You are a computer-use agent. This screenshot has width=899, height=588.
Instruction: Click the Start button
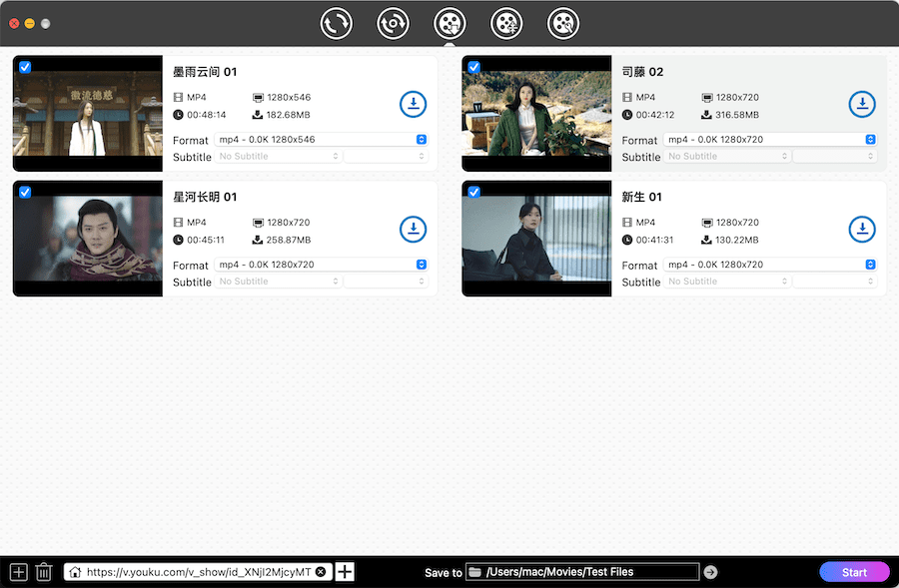(x=854, y=572)
